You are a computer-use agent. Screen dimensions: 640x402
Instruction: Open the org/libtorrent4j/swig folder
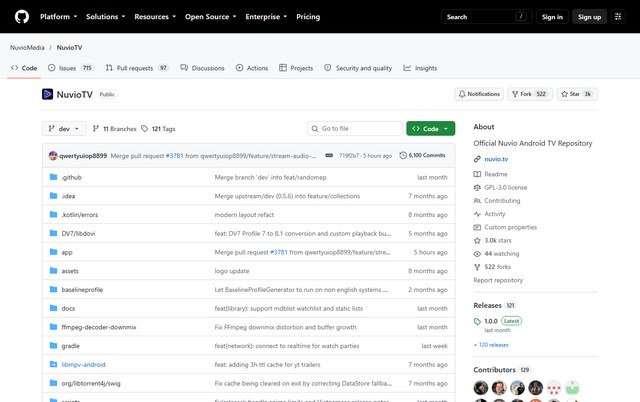pyautogui.click(x=91, y=384)
